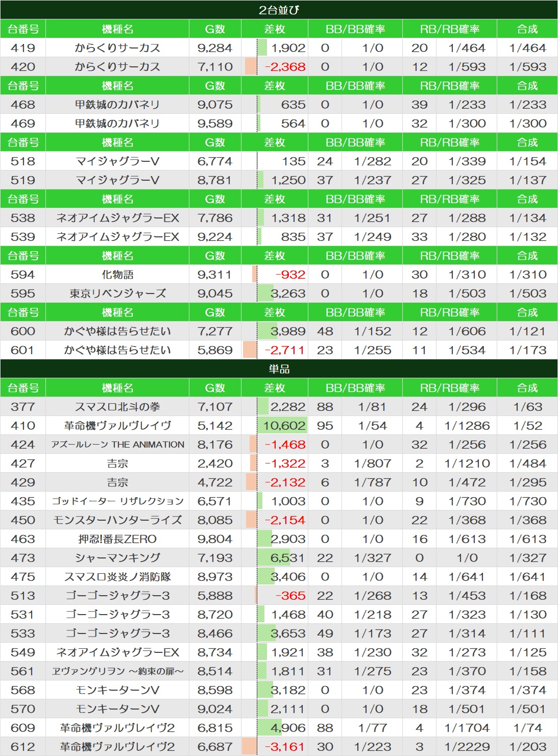Click combined probability 1/132 cell

coord(527,237)
